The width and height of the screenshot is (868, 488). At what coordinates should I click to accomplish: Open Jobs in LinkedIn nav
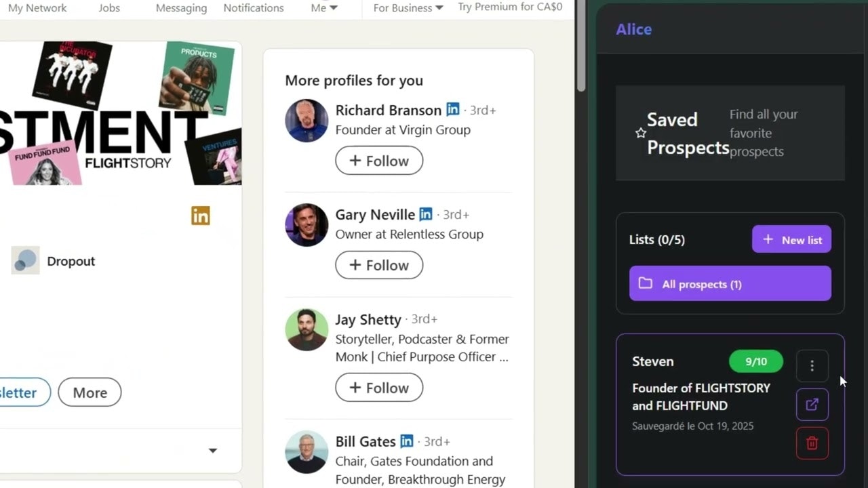click(x=109, y=8)
